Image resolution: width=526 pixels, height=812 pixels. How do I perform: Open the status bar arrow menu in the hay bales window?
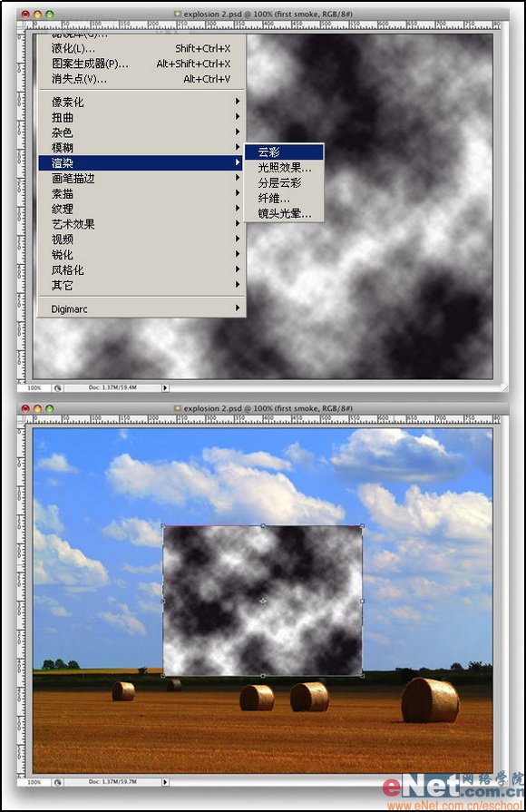tap(165, 782)
